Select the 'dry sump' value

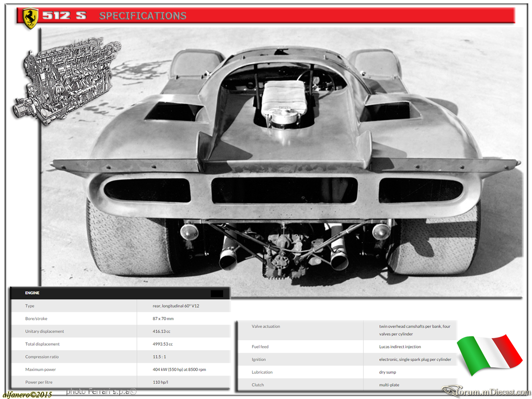pos(388,372)
